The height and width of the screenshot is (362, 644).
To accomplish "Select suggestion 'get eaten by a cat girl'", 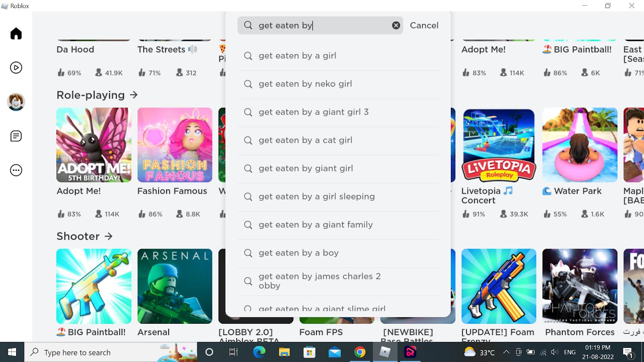I will pos(338,140).
